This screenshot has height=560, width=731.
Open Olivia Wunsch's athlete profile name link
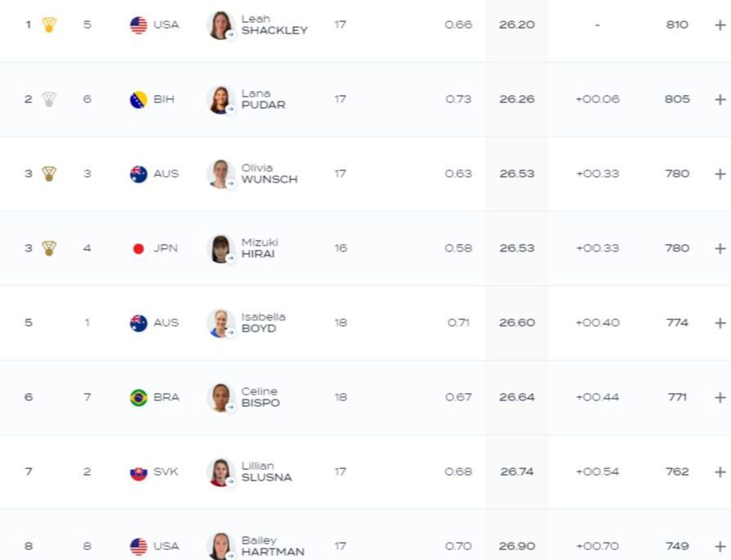coord(268,174)
